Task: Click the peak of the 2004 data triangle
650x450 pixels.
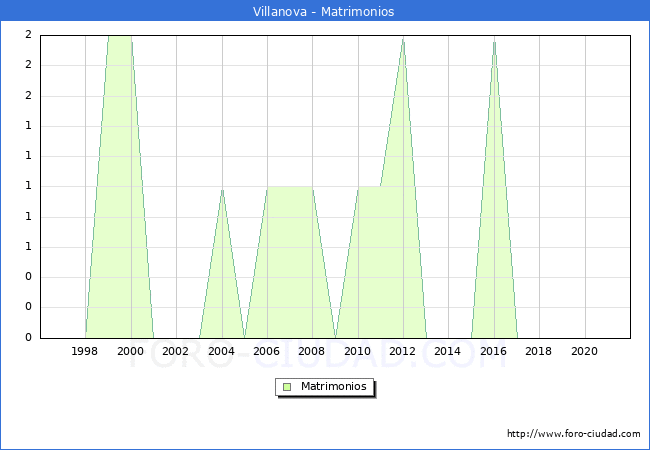Action: pos(223,191)
